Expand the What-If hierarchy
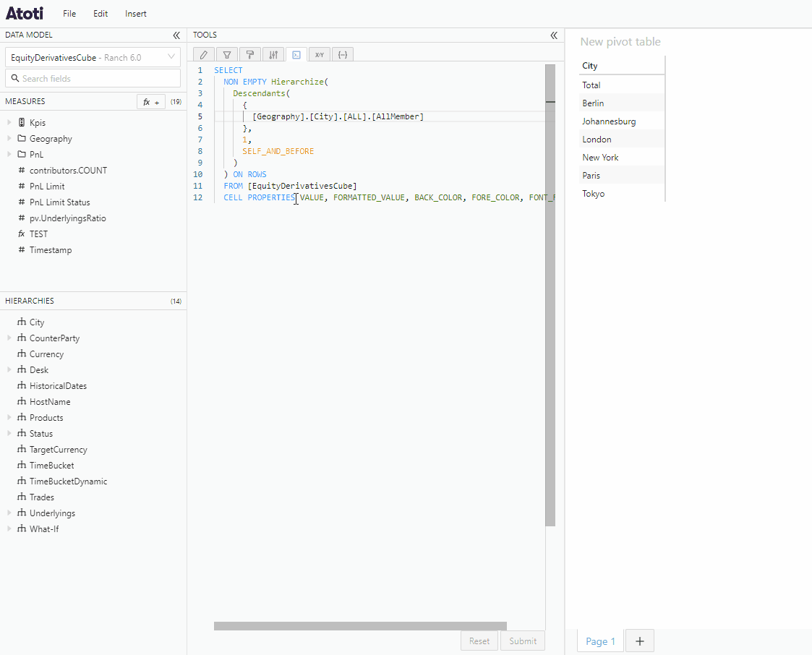The height and width of the screenshot is (655, 812). (x=9, y=528)
